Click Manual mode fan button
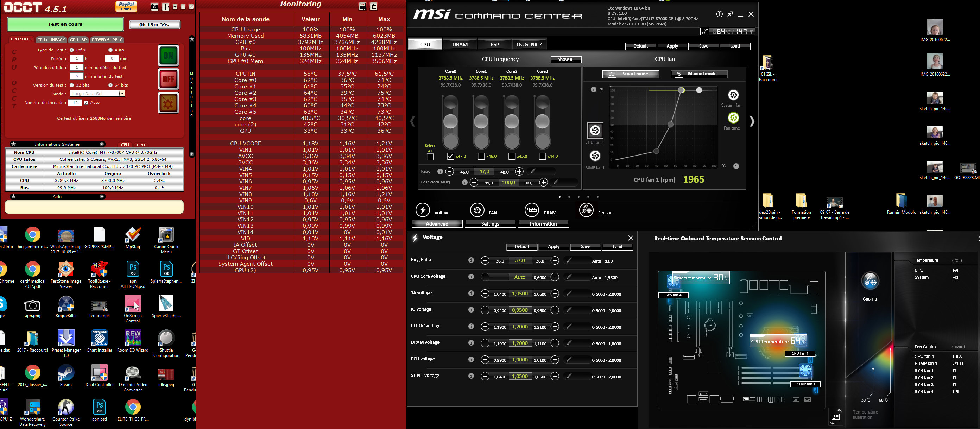 [699, 74]
